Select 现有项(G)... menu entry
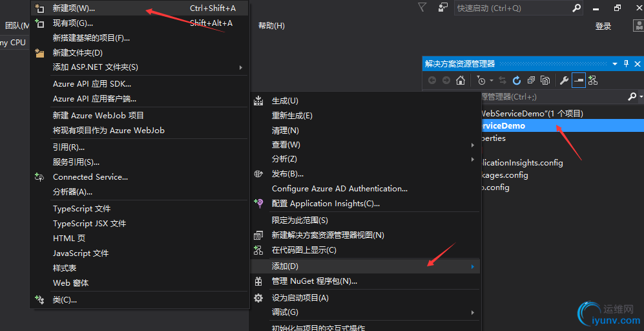The width and height of the screenshot is (644, 331). [x=140, y=23]
